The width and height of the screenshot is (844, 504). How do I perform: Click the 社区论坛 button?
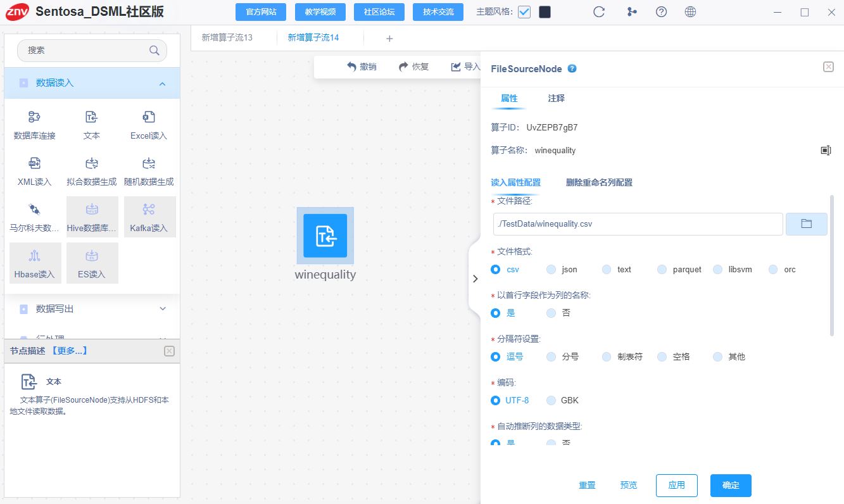[379, 12]
